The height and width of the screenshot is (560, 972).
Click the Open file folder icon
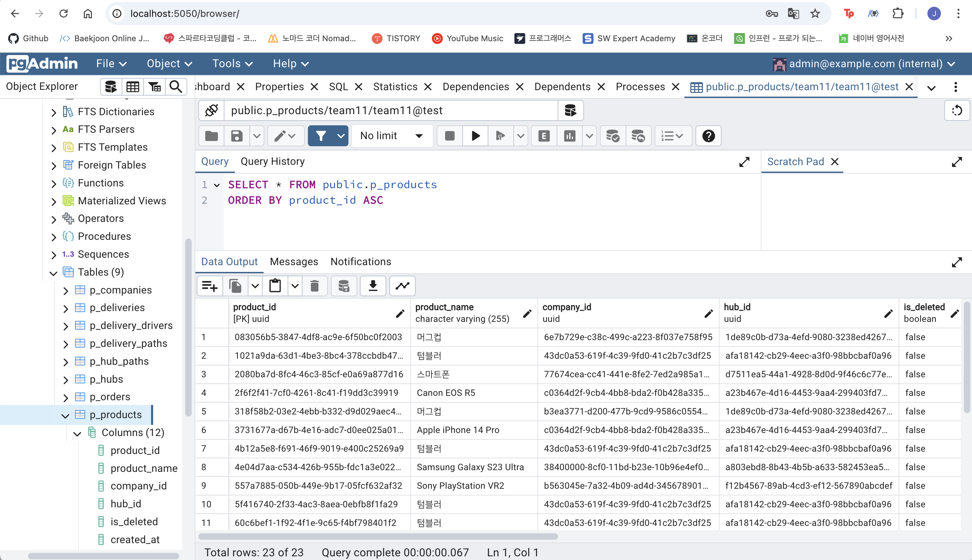tap(211, 136)
